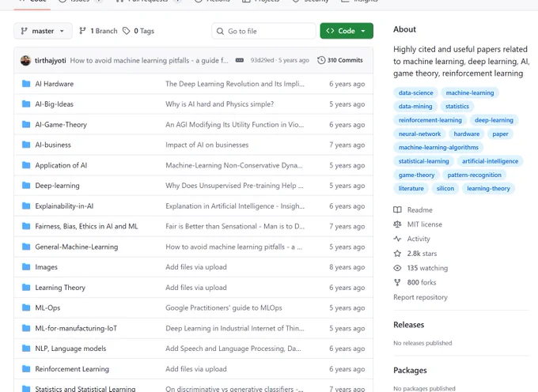Open the AI-Big-Ideas folder

click(x=55, y=104)
